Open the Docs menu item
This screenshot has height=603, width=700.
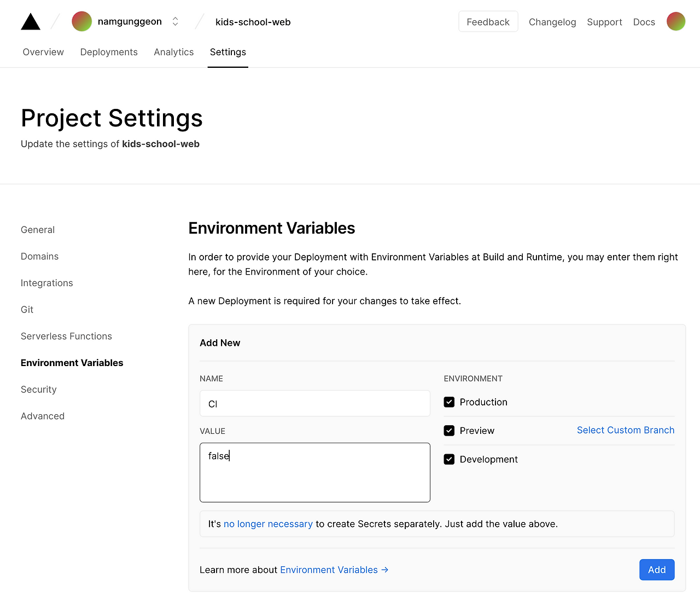click(644, 22)
